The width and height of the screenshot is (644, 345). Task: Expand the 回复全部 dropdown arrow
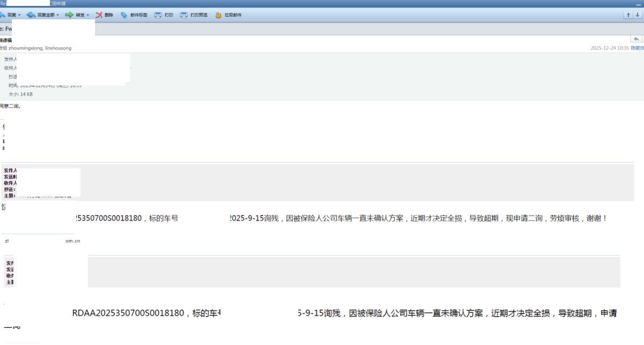pyautogui.click(x=58, y=15)
